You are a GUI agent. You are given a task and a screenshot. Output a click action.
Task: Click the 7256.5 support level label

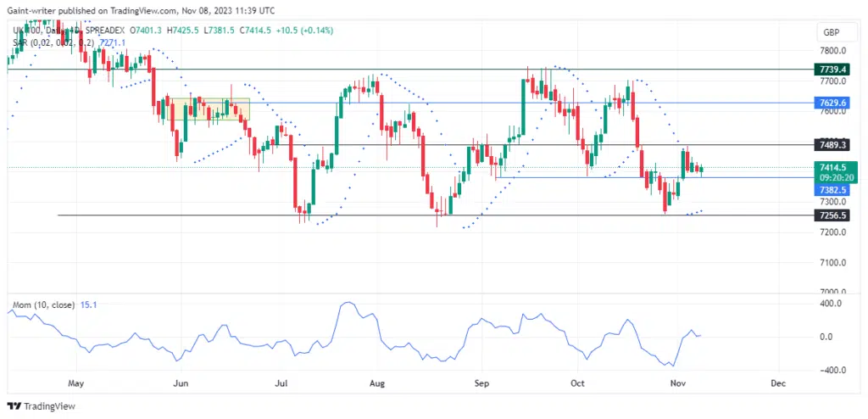pos(829,215)
